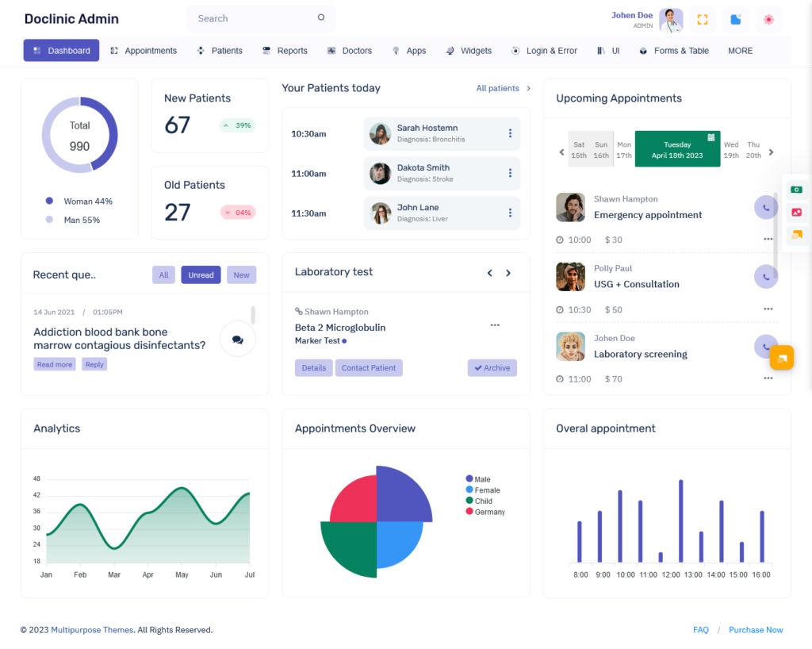Screen dimensions: 812x649
Task: Select Wed 19th in the date strip
Action: [731, 150]
